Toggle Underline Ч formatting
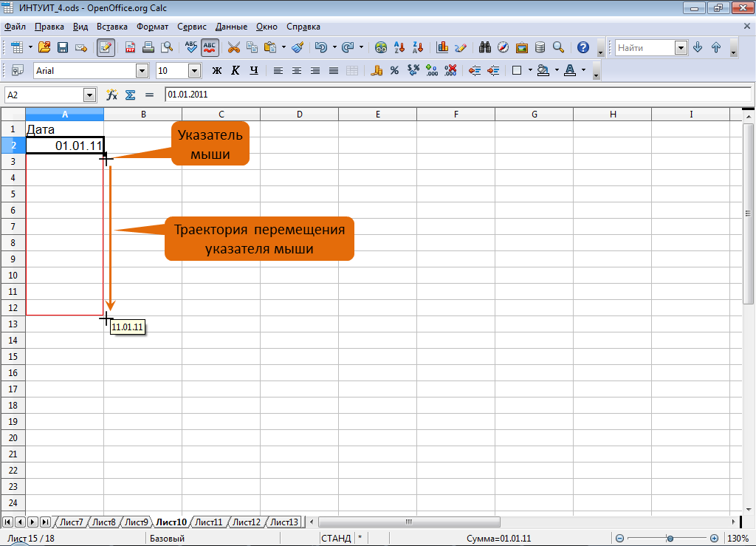 tap(254, 70)
